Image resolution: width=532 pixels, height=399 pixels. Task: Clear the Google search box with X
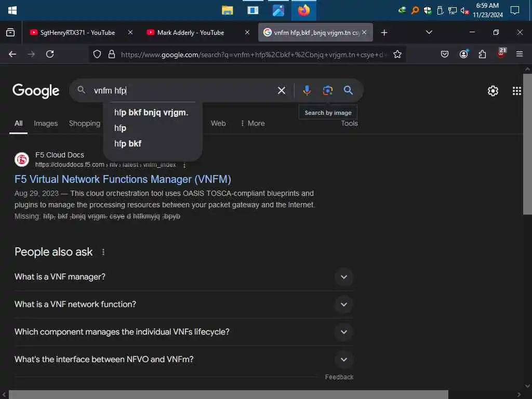coord(281,90)
